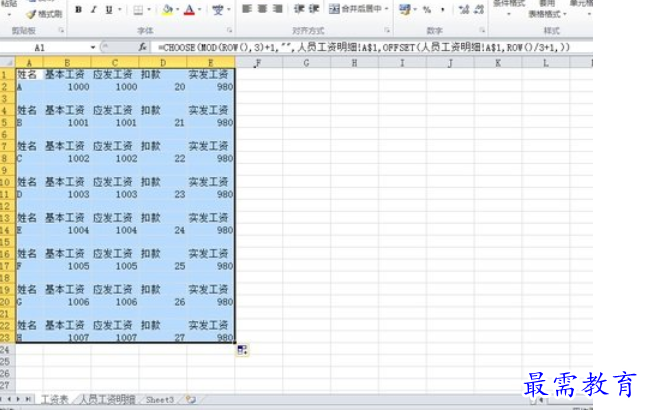
Task: Switch to the Sheet3 tab
Action: click(160, 399)
